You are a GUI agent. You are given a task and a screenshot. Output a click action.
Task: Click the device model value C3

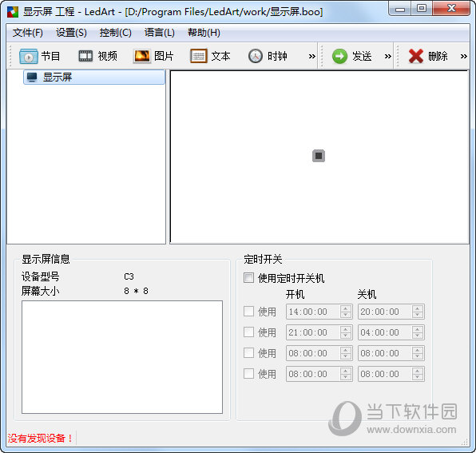[129, 276]
